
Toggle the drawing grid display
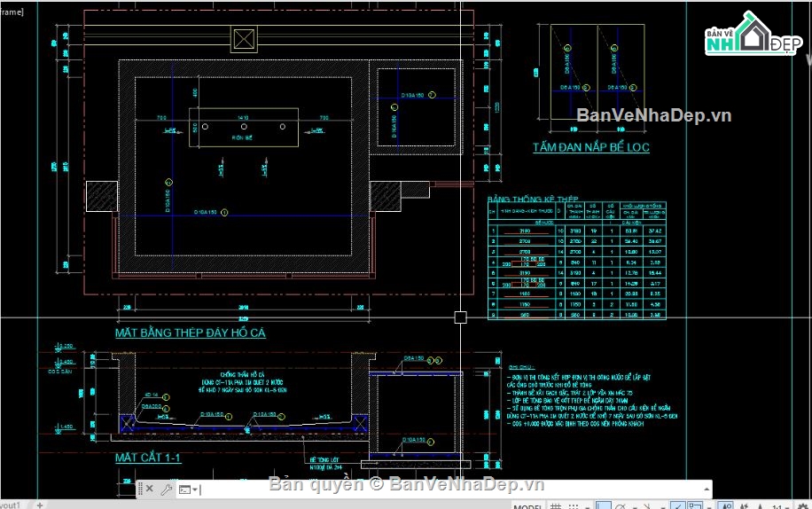[x=556, y=506]
